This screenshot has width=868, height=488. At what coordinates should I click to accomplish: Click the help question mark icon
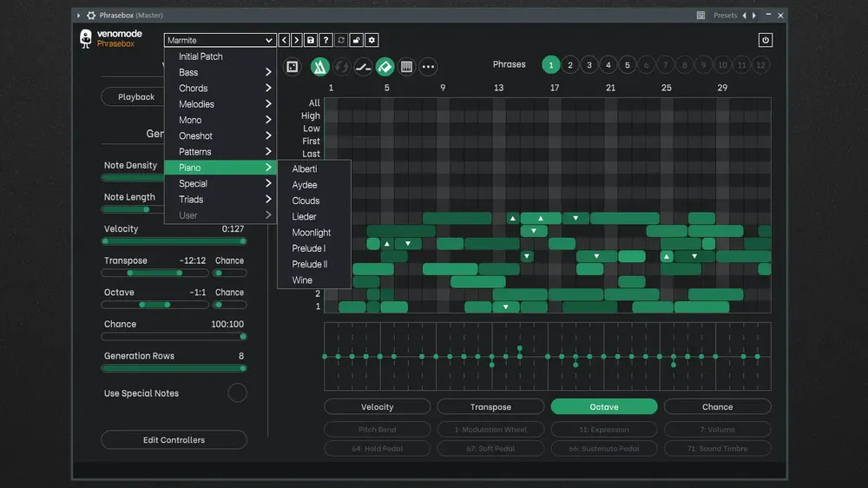[325, 40]
